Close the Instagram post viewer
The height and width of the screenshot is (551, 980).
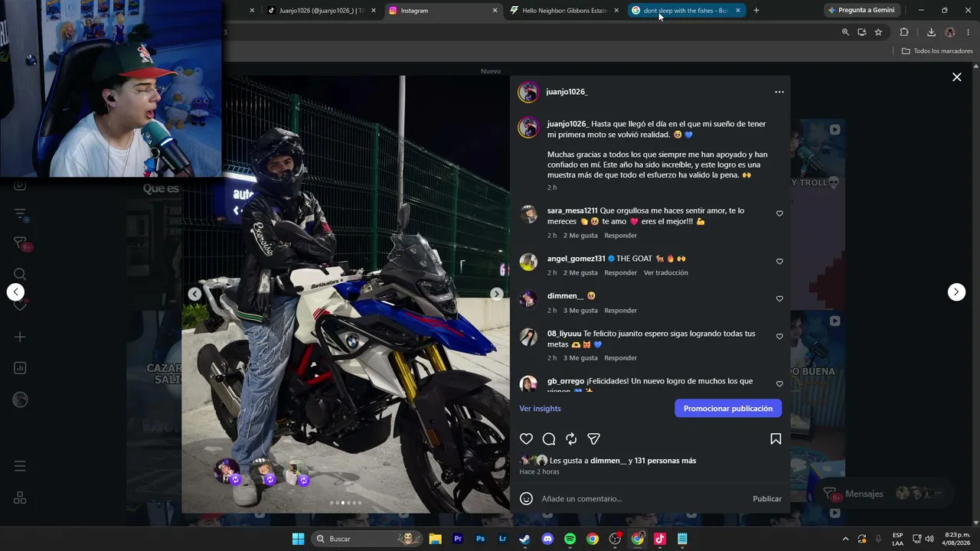point(956,77)
